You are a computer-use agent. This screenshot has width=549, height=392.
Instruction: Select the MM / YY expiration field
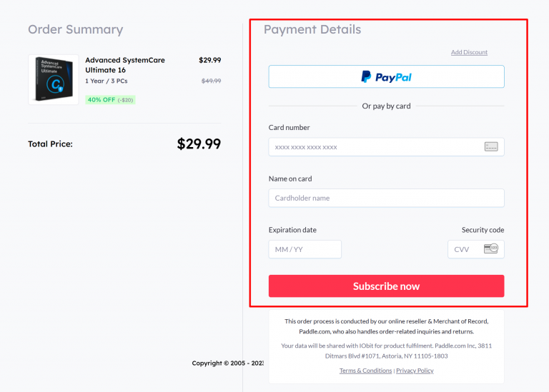click(305, 249)
